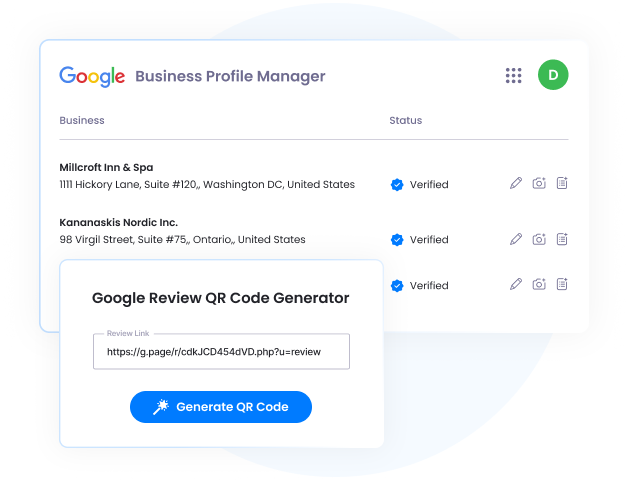This screenshot has width=628, height=481.
Task: Click the Status column header
Action: pos(405,121)
